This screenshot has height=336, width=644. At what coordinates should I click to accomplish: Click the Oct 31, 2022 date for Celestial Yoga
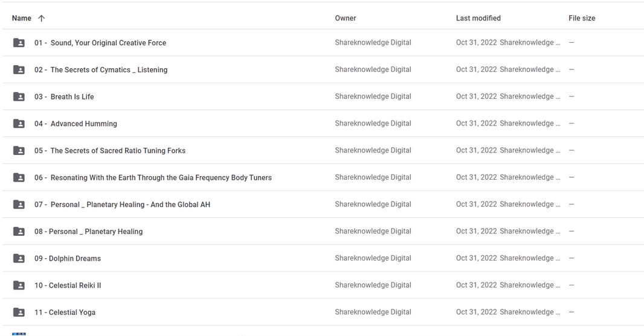pyautogui.click(x=477, y=312)
